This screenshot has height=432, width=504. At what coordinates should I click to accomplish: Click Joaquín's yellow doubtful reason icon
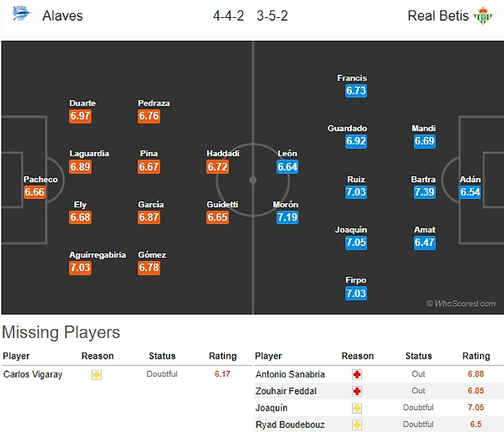357,408
